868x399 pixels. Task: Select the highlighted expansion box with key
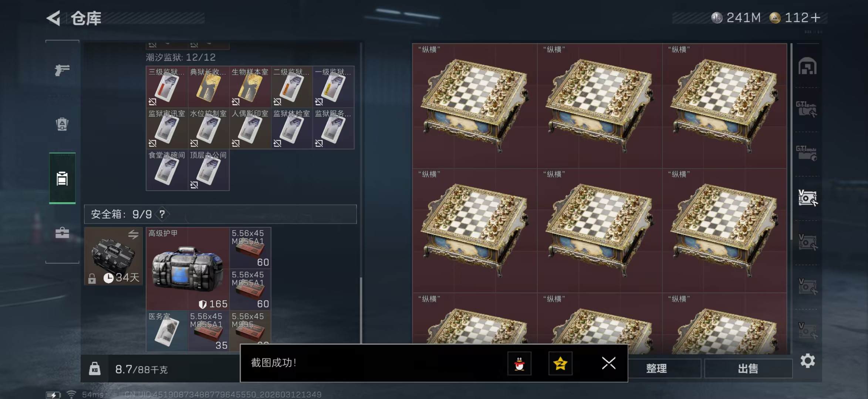point(808,198)
